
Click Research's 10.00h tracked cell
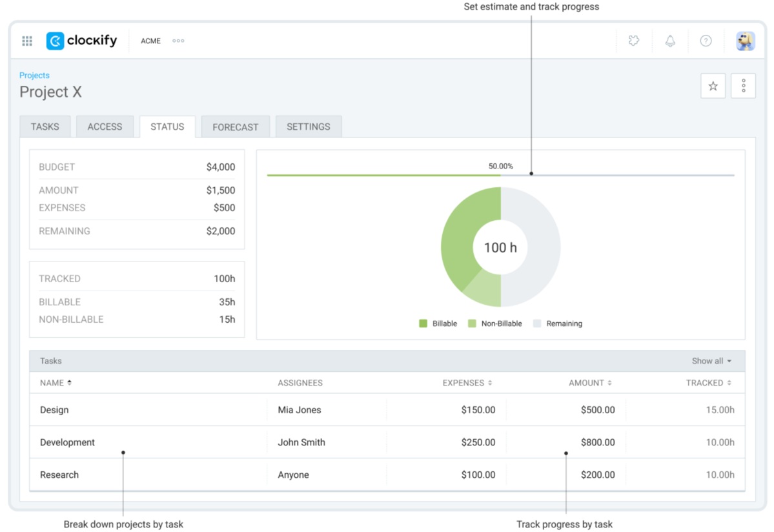tap(720, 475)
